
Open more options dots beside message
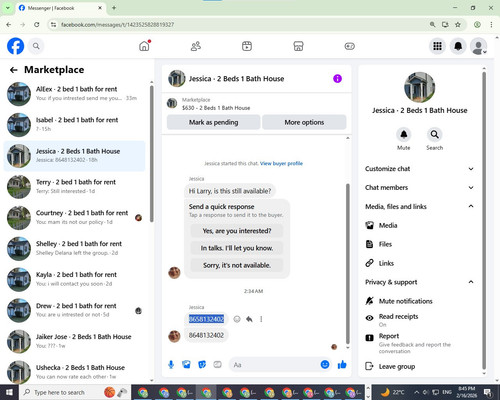261,319
